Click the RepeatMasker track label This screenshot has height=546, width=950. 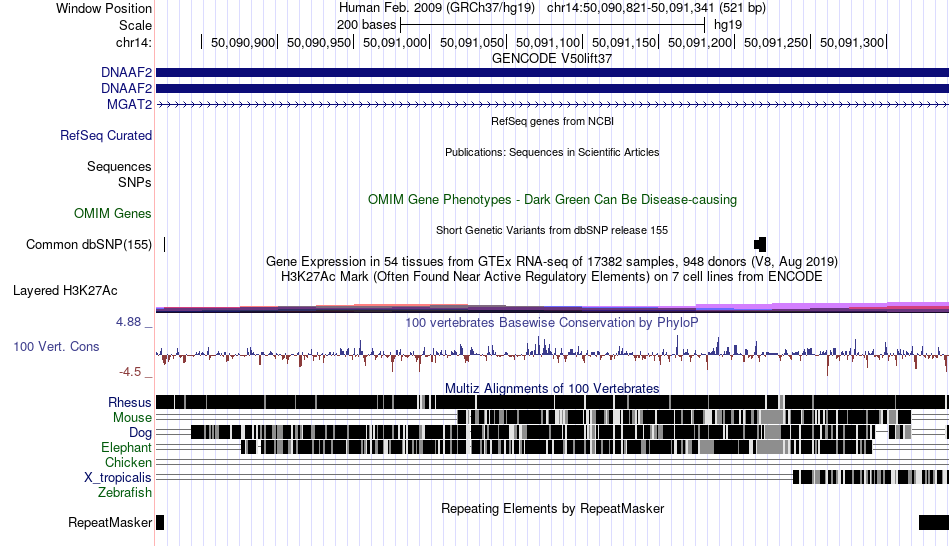point(110,522)
